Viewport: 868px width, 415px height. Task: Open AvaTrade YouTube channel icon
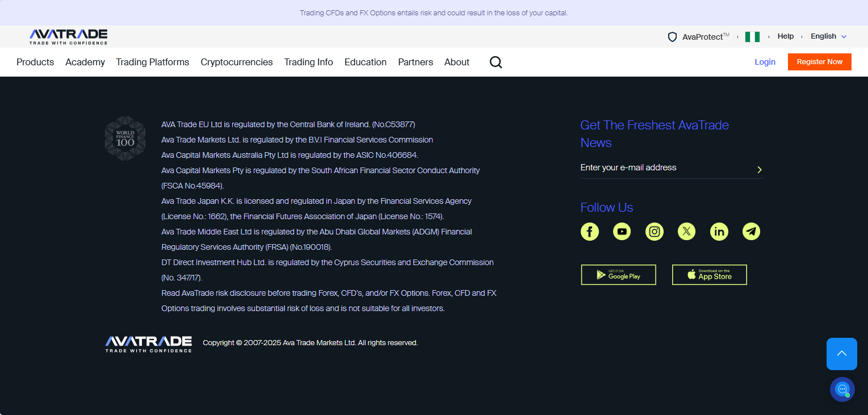pos(622,232)
